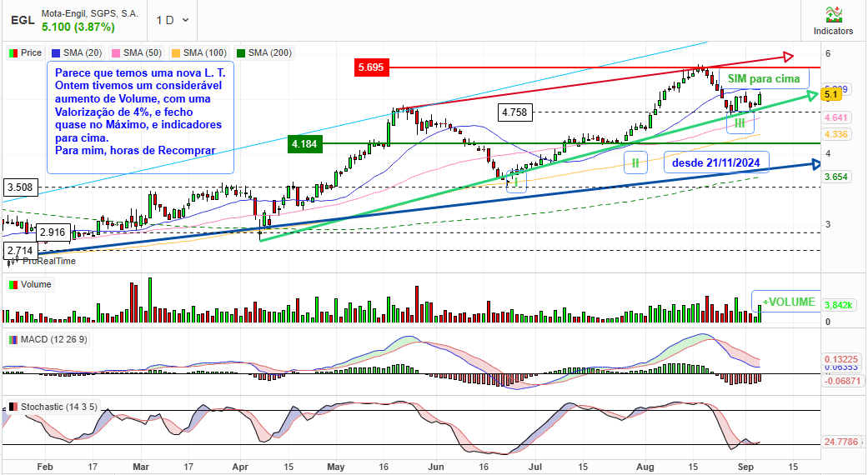Toggle SMA (200) visibility
868x475 pixels.
pyautogui.click(x=264, y=53)
